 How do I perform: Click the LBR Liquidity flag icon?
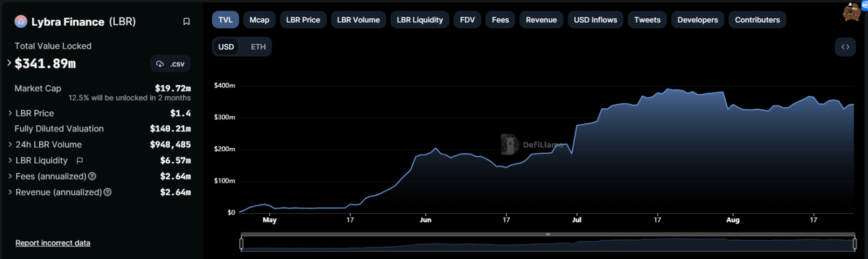pyautogui.click(x=80, y=160)
